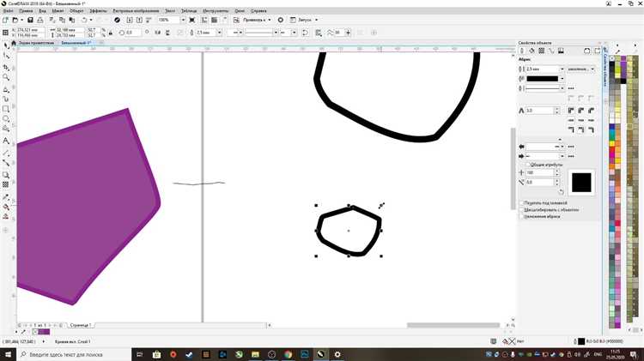Open the end arrowhead dropdown
Image resolution: width=644 pixels, height=361 pixels.
[x=562, y=156]
